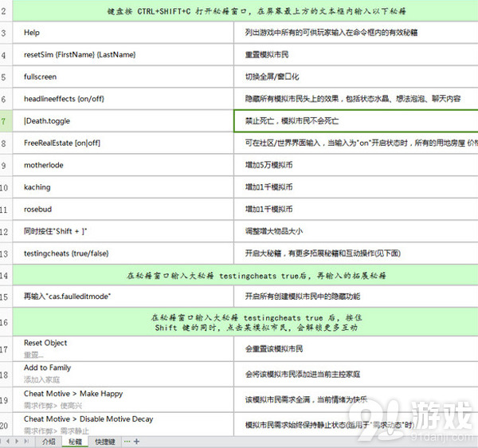The height and width of the screenshot is (448, 478).
Task: Select the 切换全屏/窗口化 cell
Action: click(x=356, y=77)
